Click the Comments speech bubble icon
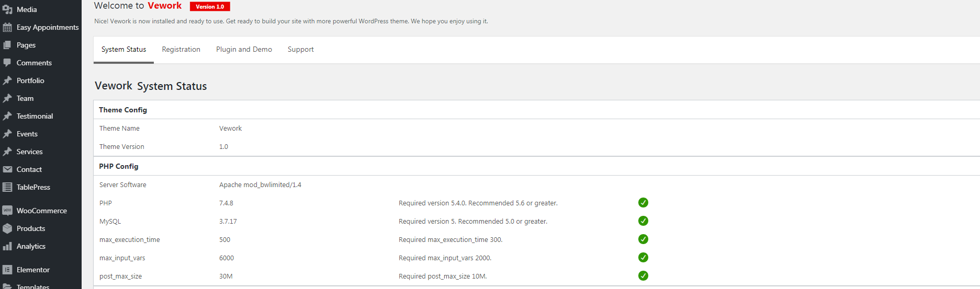The image size is (980, 289). [x=7, y=63]
